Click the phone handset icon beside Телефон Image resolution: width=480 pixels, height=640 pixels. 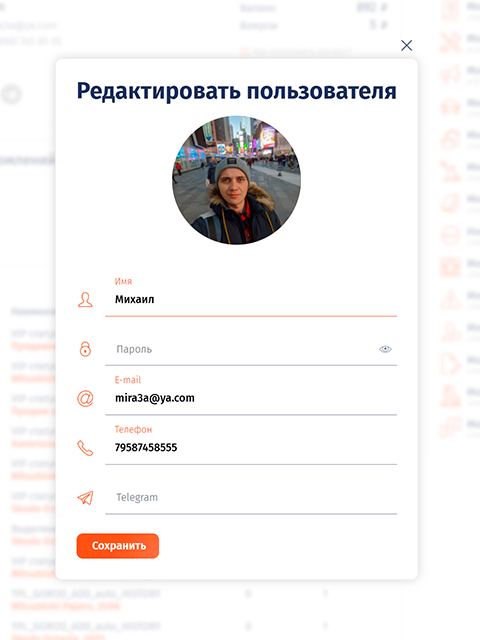coord(85,448)
